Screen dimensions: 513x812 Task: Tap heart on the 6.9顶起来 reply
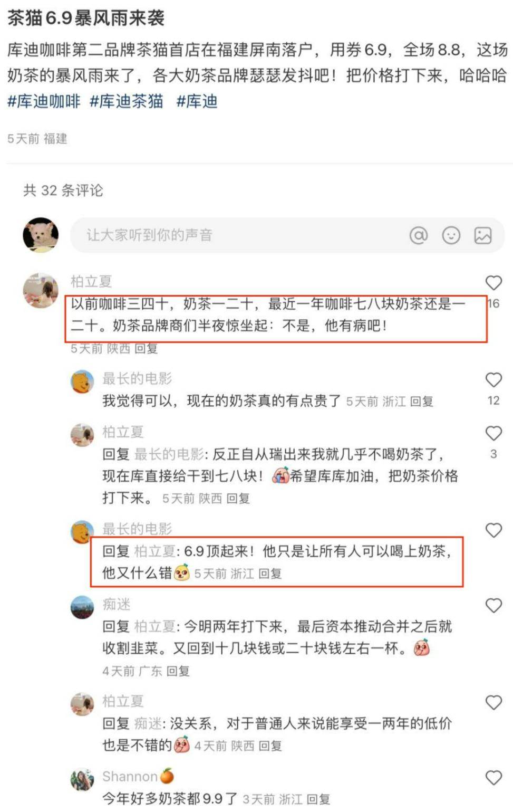(493, 530)
